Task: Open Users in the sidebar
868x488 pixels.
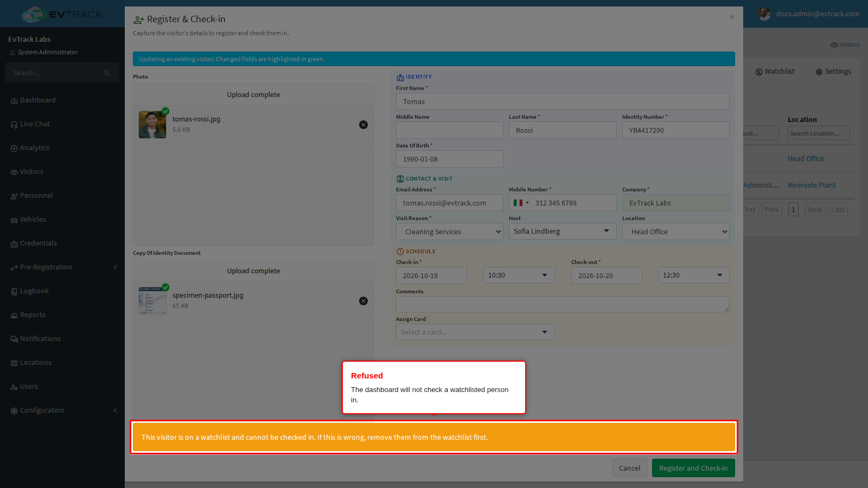Action: tap(24, 387)
